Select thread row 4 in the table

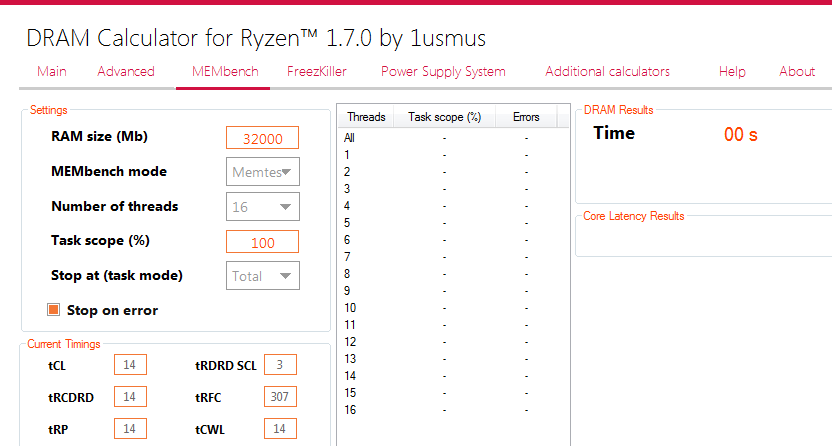tap(453, 206)
